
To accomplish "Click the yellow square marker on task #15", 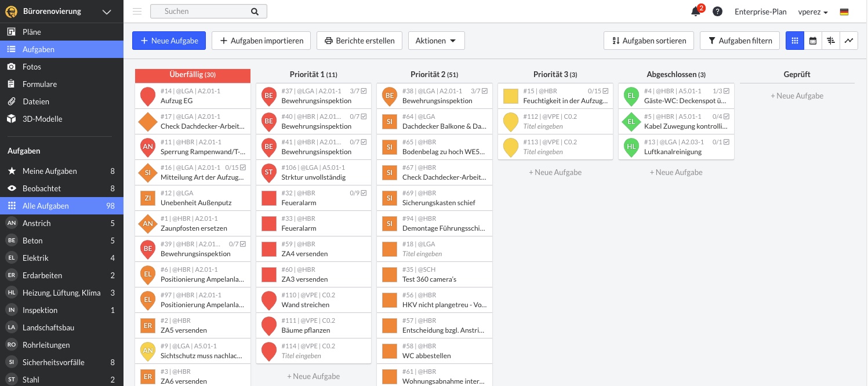I will coord(510,96).
